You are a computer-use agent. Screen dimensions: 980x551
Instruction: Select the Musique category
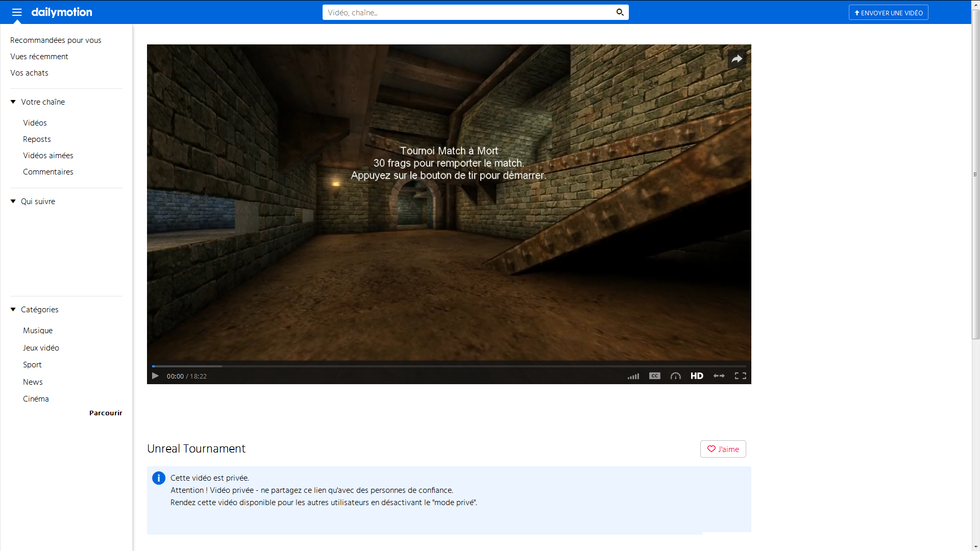coord(38,331)
